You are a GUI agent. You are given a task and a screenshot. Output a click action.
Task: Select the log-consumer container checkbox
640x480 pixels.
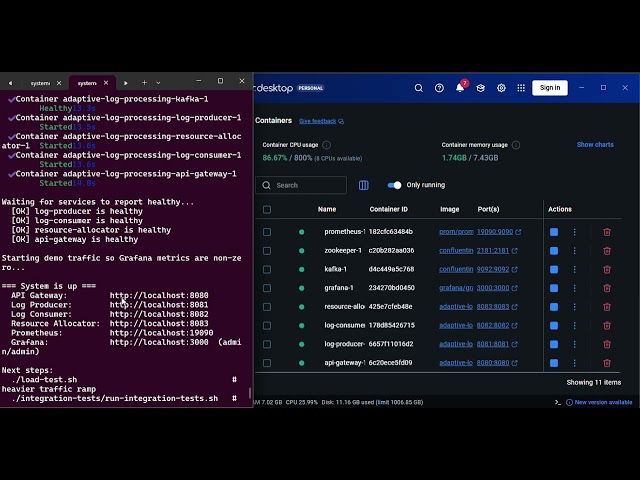[x=267, y=326]
